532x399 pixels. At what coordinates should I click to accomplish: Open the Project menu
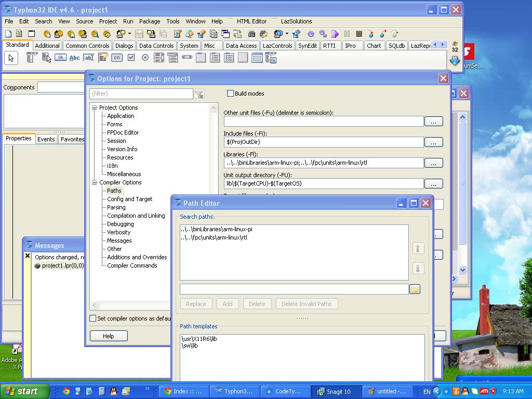tap(108, 21)
